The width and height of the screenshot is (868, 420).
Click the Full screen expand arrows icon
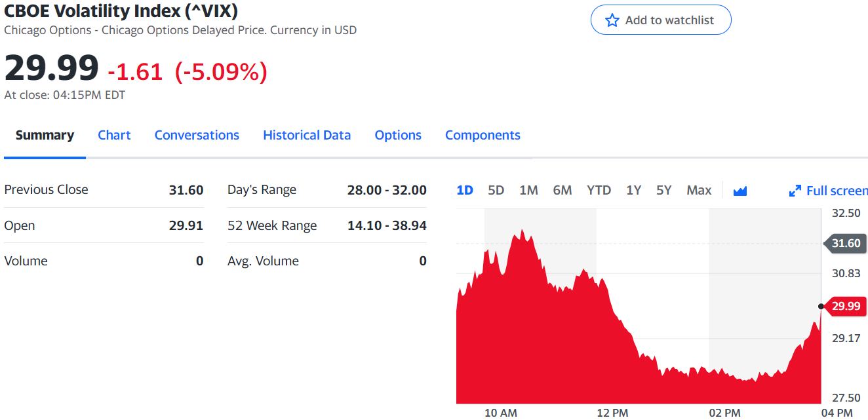795,191
